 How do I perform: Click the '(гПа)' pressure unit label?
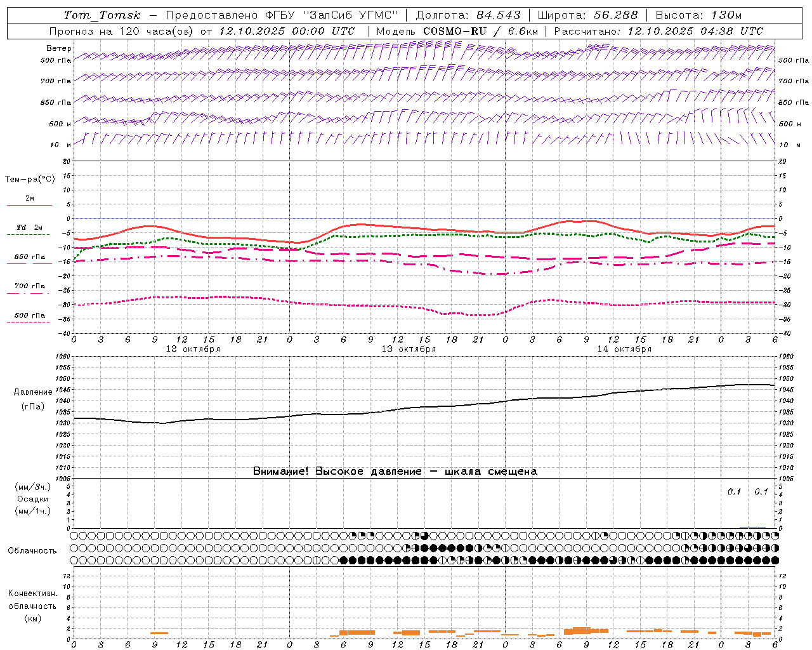pos(33,407)
